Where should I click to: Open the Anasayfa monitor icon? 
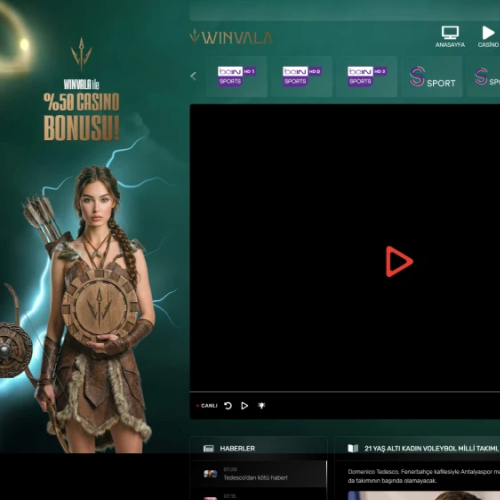pos(450,33)
